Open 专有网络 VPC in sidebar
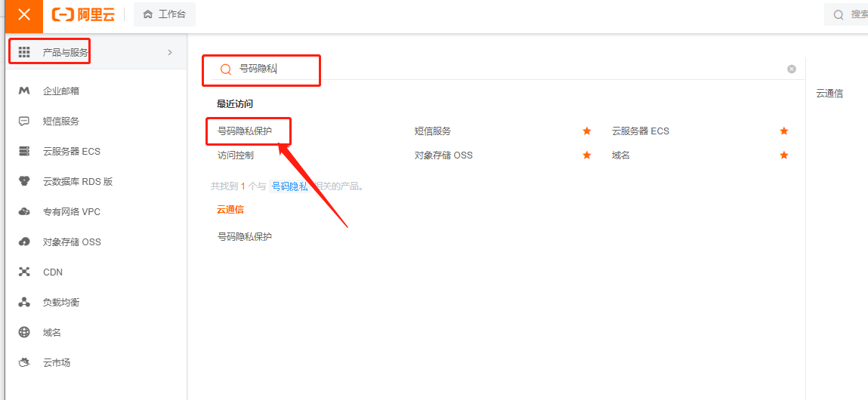The image size is (868, 400). pos(72,212)
